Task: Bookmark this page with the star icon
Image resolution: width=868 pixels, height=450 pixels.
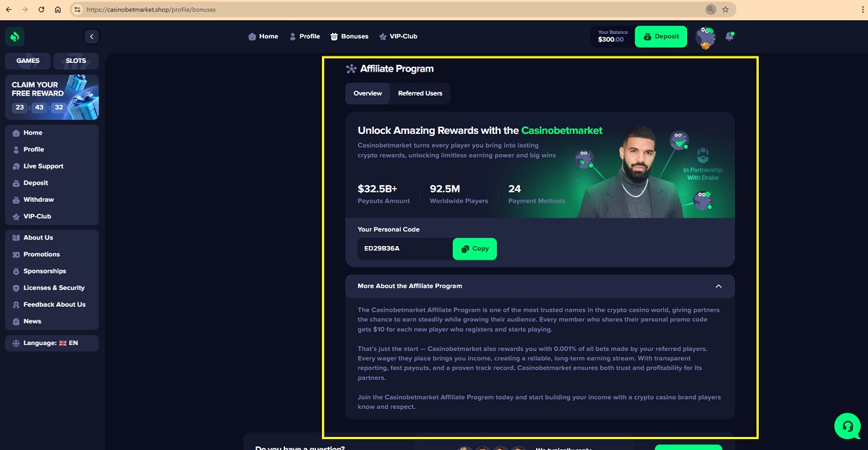Action: 726,9
